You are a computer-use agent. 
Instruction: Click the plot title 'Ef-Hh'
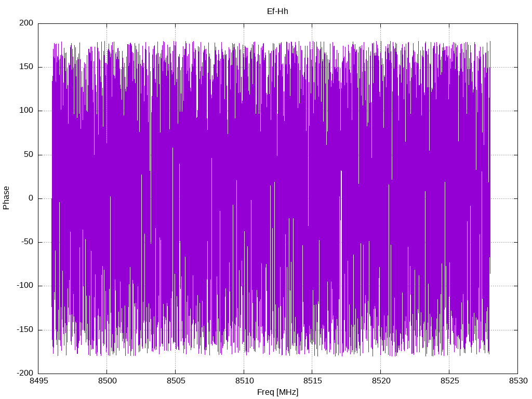pyautogui.click(x=277, y=11)
